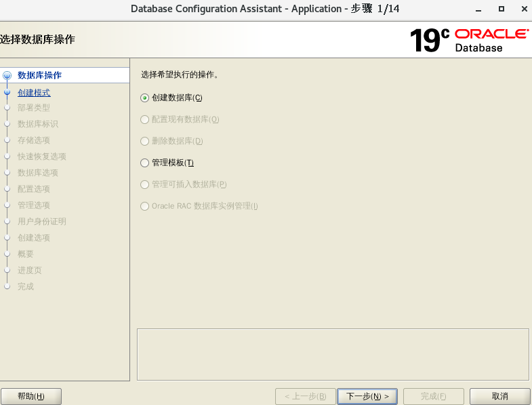Open help with 帮助(H) button

point(31,396)
